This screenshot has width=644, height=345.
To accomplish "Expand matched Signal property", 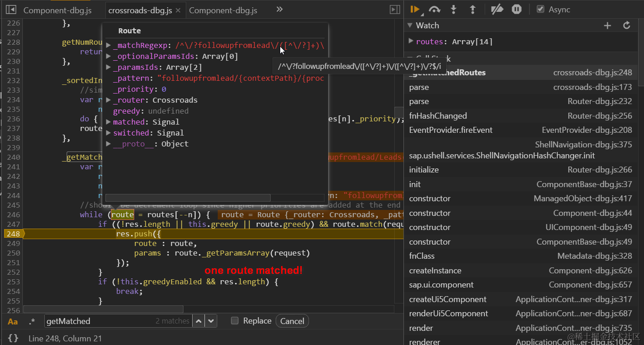I will click(109, 122).
